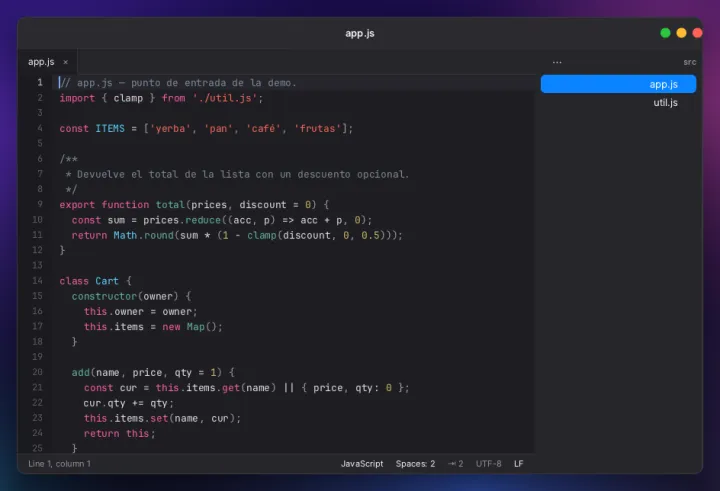Screen dimensions: 720x491
Task: Click the yellow window button
Action: tap(681, 33)
